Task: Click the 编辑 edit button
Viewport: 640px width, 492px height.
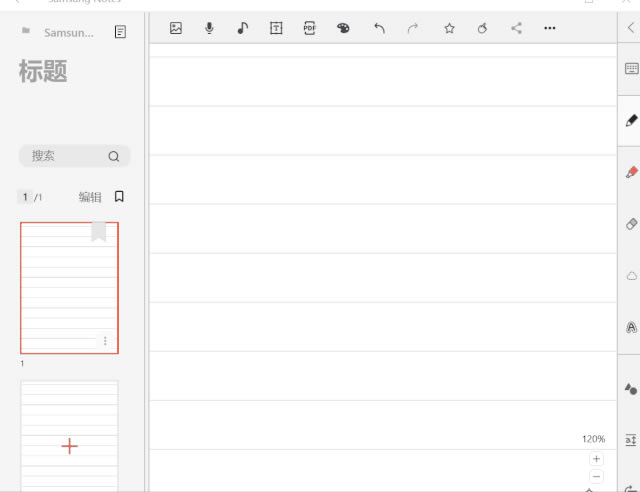Action: [x=90, y=197]
